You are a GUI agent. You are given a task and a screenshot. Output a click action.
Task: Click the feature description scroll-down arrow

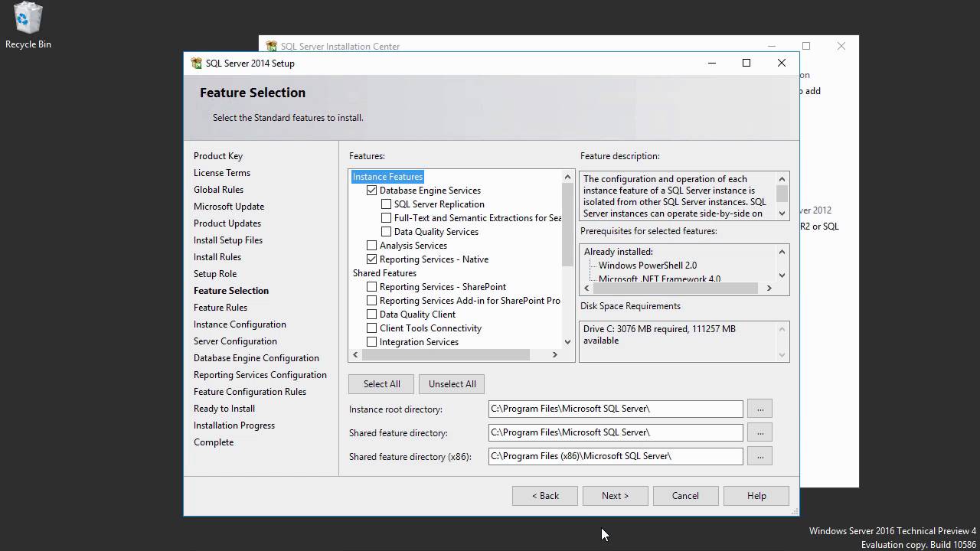[x=782, y=214]
